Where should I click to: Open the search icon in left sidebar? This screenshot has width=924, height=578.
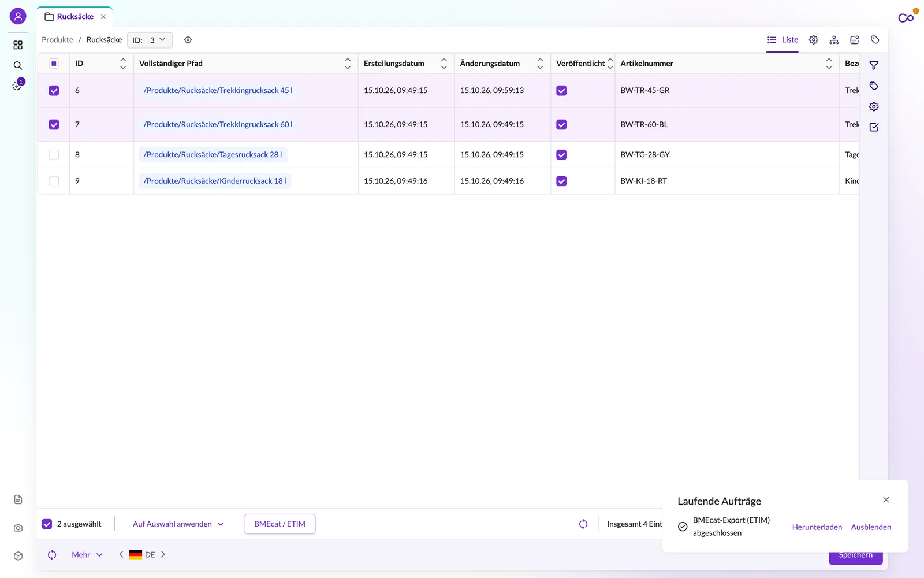tap(18, 65)
